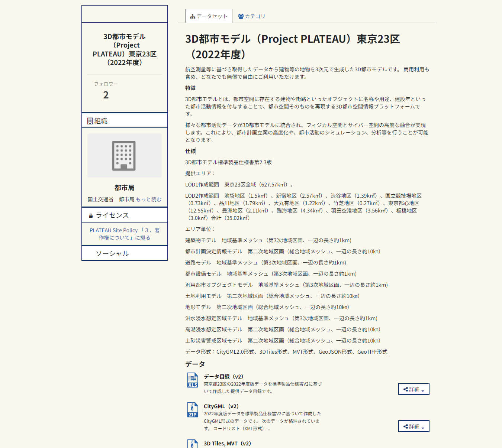Screen dimensions: 502x448
Task: Click the 都市局 organization name
Action: 125,188
